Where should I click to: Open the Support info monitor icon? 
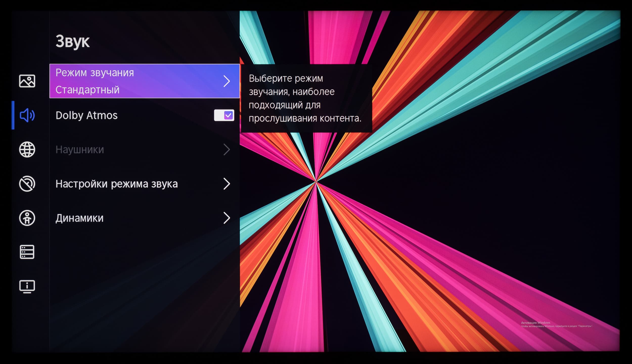(27, 286)
